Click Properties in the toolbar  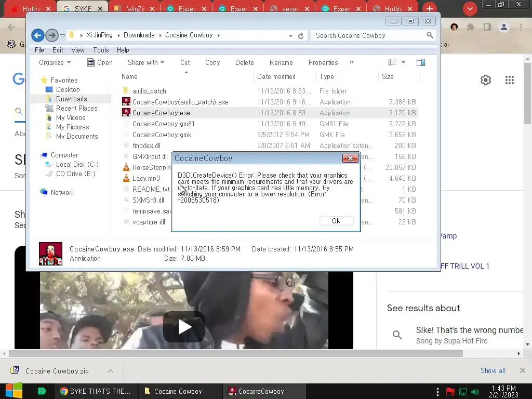pos(323,62)
